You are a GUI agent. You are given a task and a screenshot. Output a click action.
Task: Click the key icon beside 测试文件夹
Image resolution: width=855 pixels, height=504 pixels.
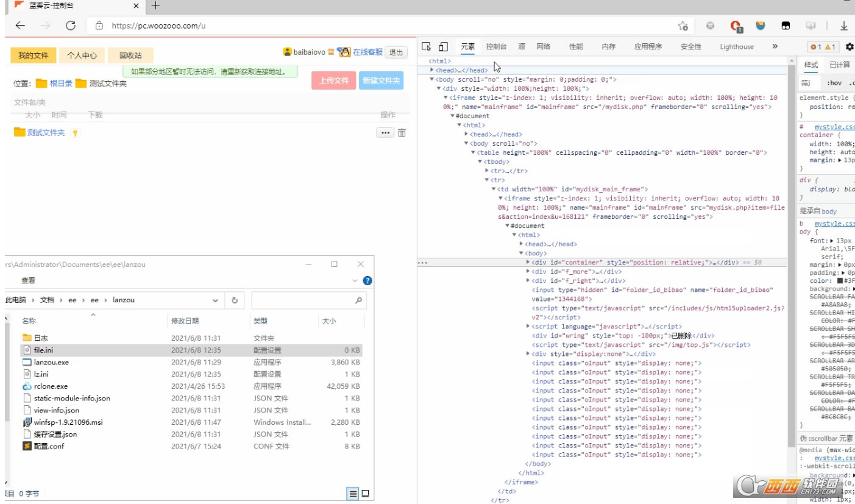[x=75, y=133]
